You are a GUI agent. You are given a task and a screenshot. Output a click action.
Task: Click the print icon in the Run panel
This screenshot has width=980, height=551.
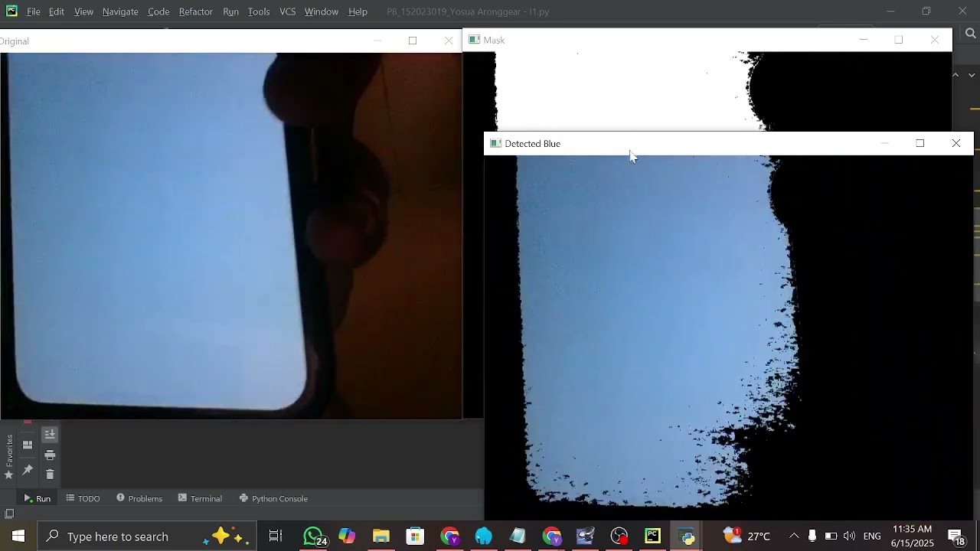[x=50, y=455]
